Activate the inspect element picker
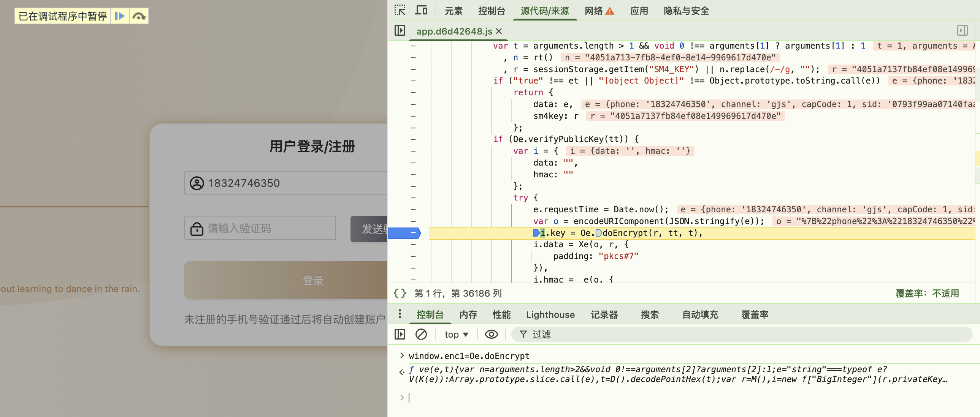Image resolution: width=980 pixels, height=417 pixels. point(400,10)
